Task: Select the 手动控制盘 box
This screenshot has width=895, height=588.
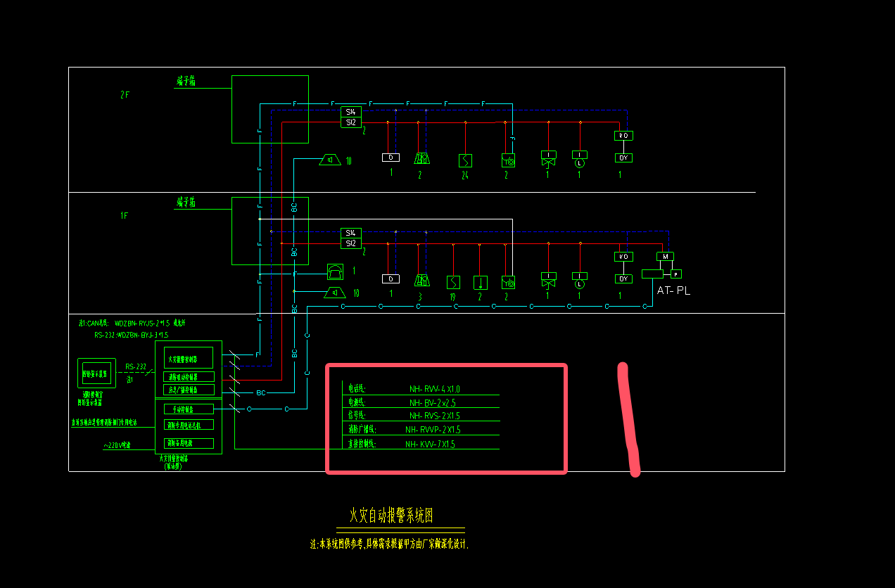Action: pyautogui.click(x=189, y=409)
